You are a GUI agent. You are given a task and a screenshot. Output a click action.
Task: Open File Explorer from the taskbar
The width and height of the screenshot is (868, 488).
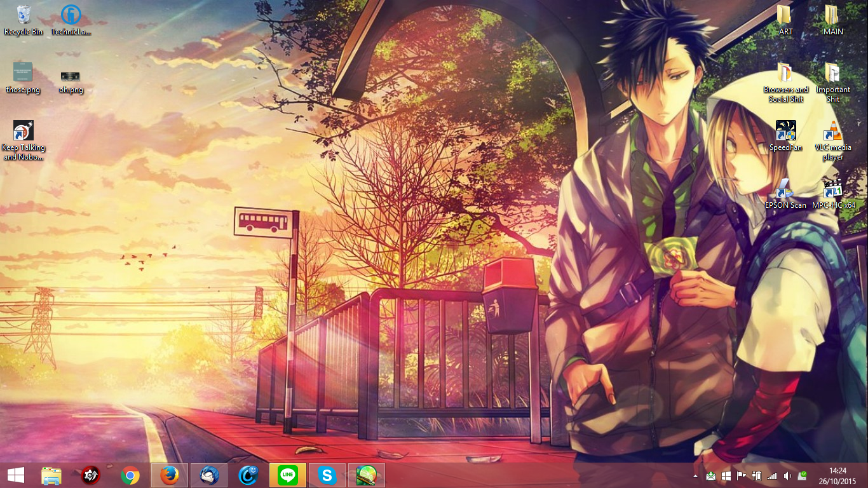51,475
